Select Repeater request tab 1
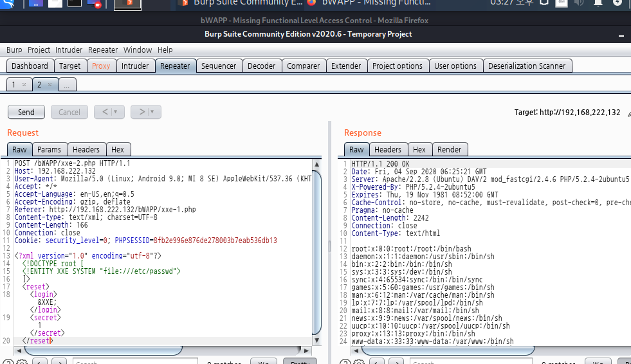631x364 pixels. [x=14, y=84]
